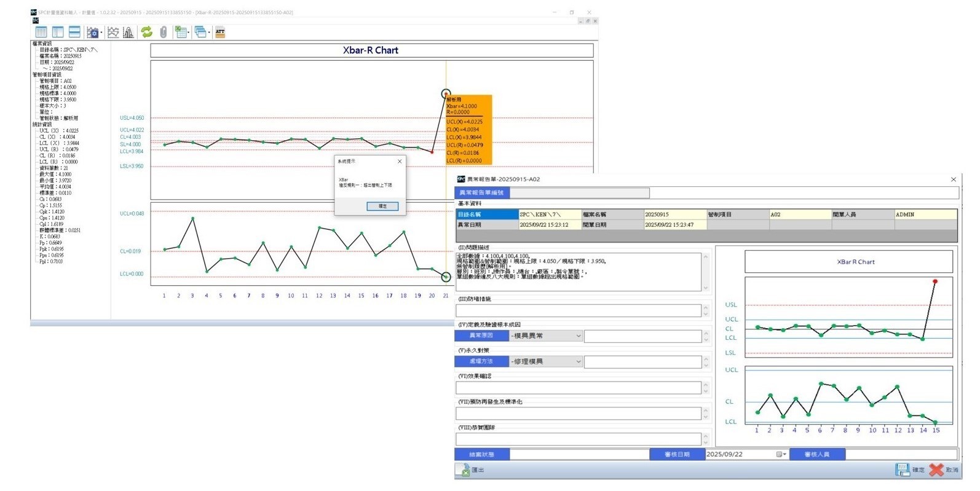Click the paperclip attachment icon
Image resolution: width=980 pixels, height=491 pixels.
pos(163,32)
